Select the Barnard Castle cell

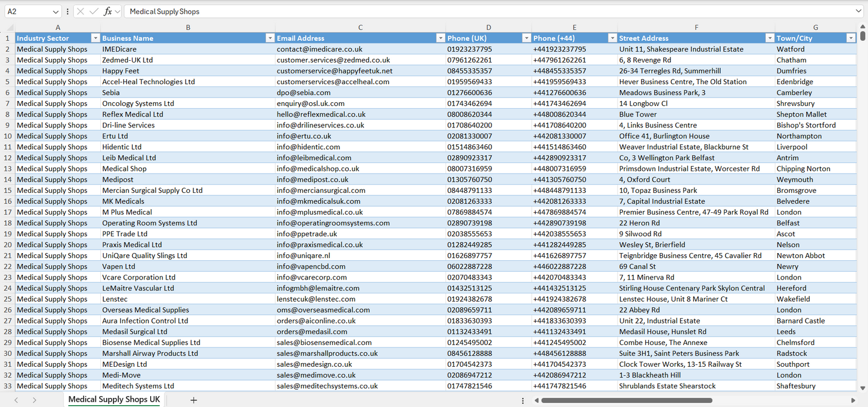point(816,321)
